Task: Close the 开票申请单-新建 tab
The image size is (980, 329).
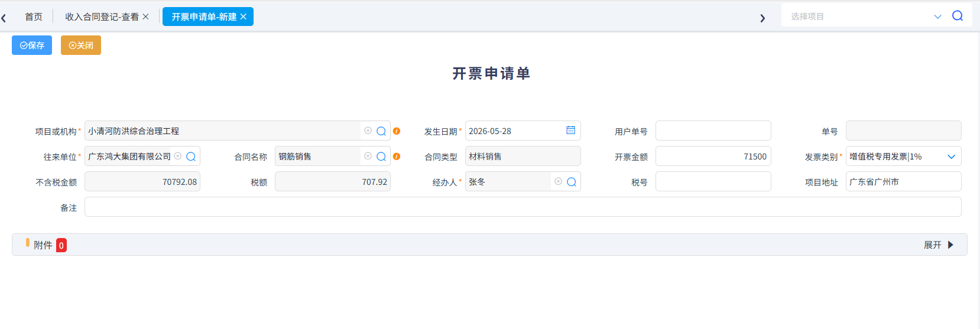Action: pyautogui.click(x=243, y=17)
